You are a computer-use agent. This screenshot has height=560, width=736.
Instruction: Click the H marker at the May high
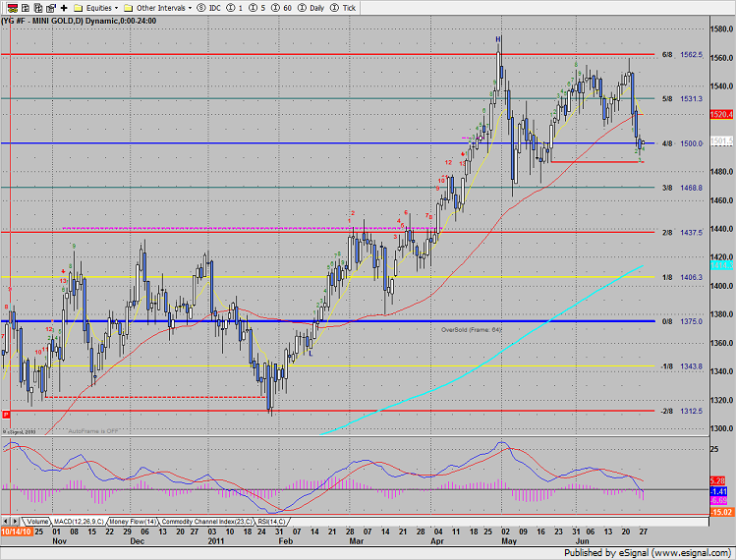[498, 39]
